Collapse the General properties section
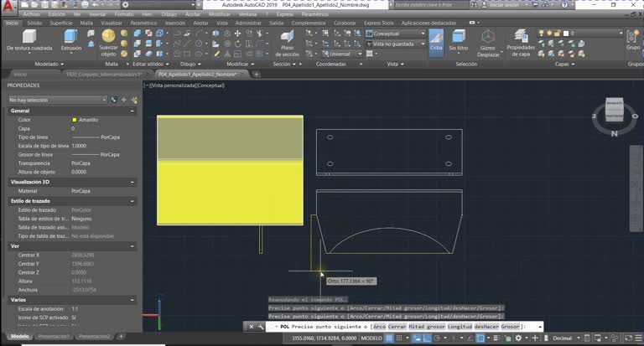The height and width of the screenshot is (346, 644). click(132, 111)
